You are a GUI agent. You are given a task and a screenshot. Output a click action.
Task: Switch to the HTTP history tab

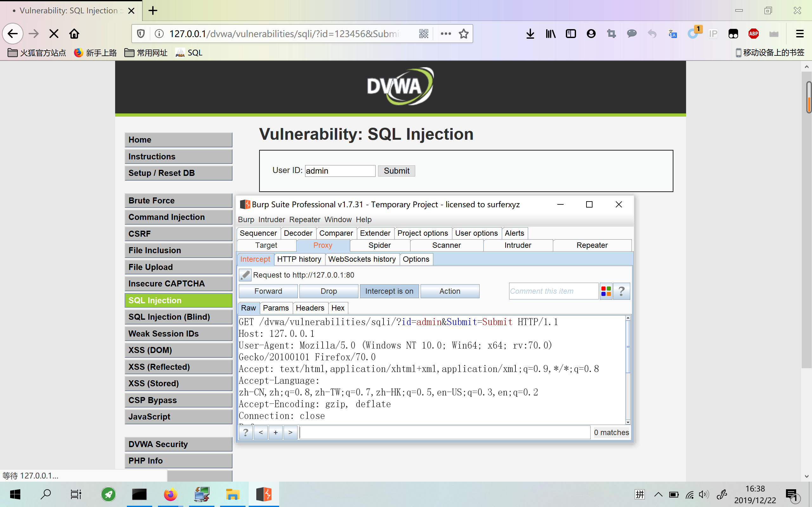pyautogui.click(x=299, y=259)
